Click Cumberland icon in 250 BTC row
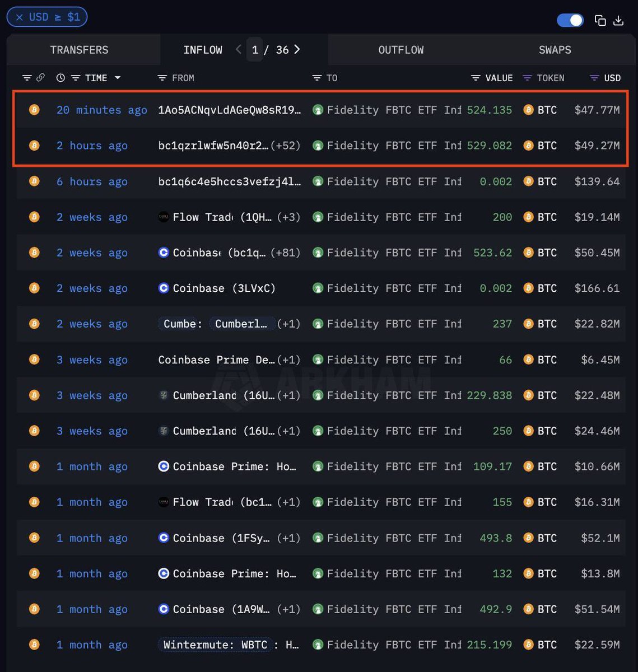 pos(163,431)
